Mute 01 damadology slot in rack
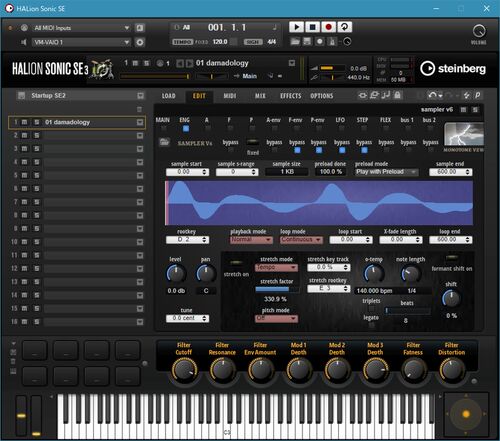This screenshot has width=500, height=441. click(x=24, y=122)
